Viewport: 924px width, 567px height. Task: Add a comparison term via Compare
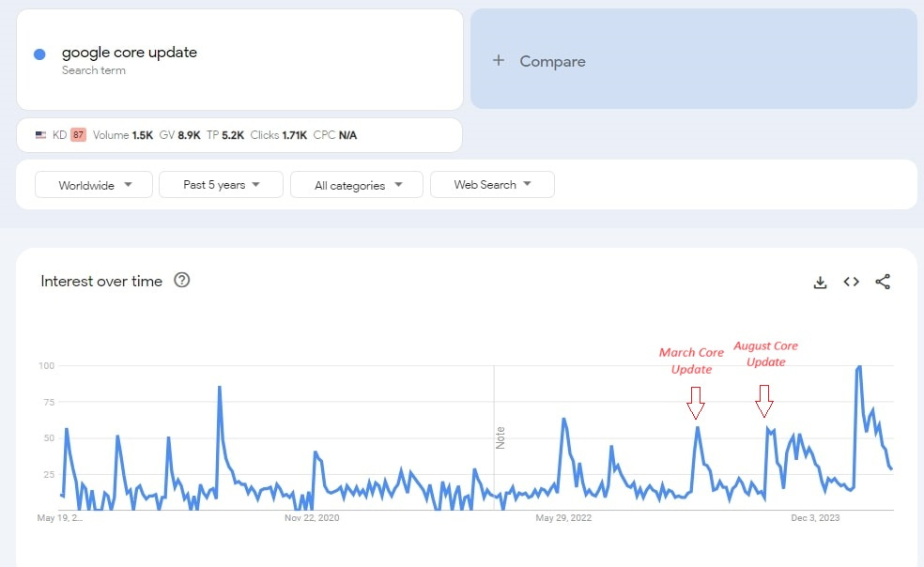(694, 58)
